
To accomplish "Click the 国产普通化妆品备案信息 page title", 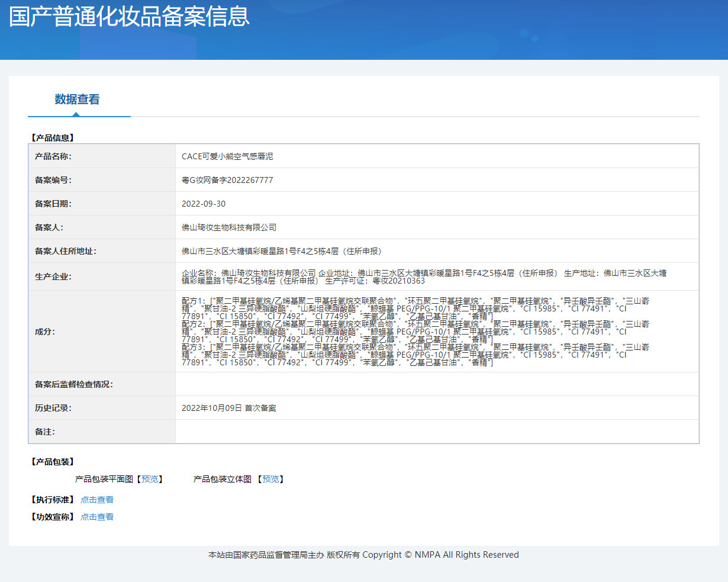I will tap(130, 17).
